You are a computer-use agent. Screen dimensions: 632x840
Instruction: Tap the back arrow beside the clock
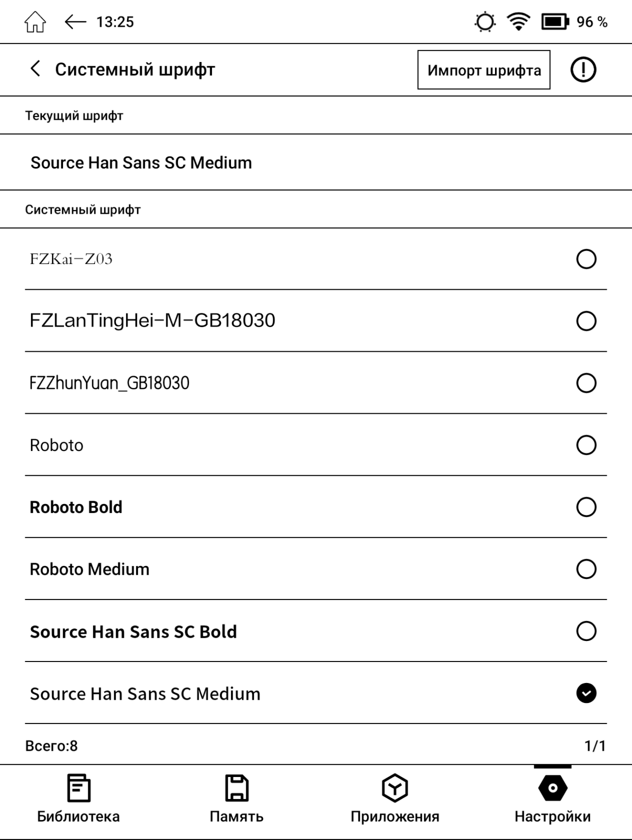pyautogui.click(x=75, y=22)
